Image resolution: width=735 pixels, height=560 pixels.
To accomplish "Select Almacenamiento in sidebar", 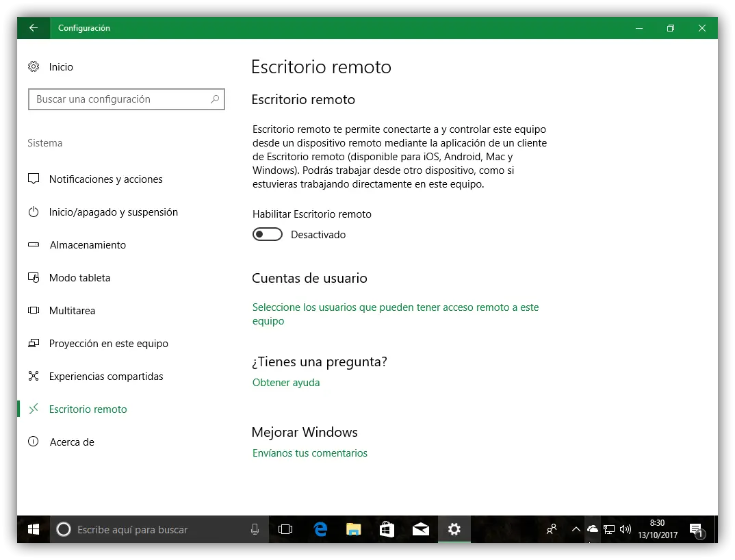I will coord(88,245).
